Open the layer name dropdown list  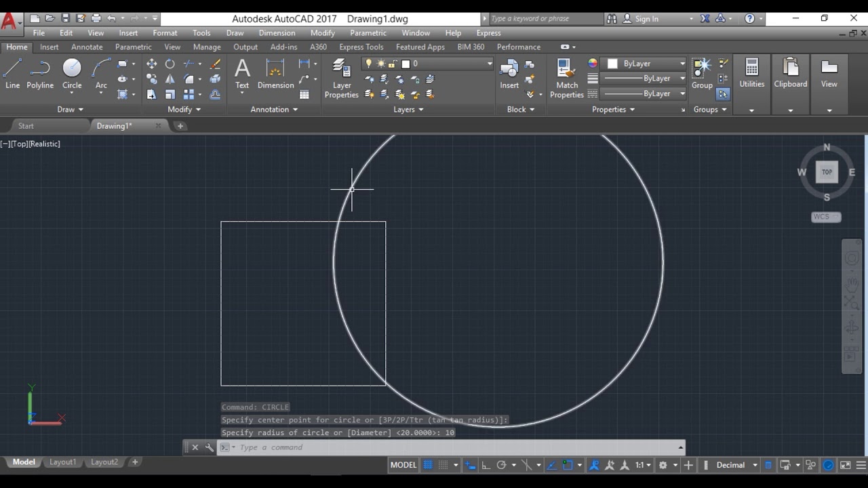coord(488,64)
